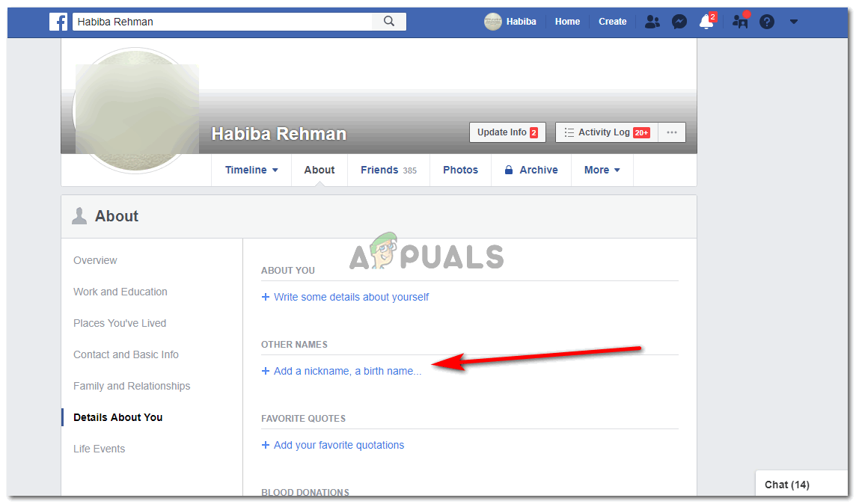The width and height of the screenshot is (856, 504).
Task: Open the Friends tab
Action: coord(388,170)
